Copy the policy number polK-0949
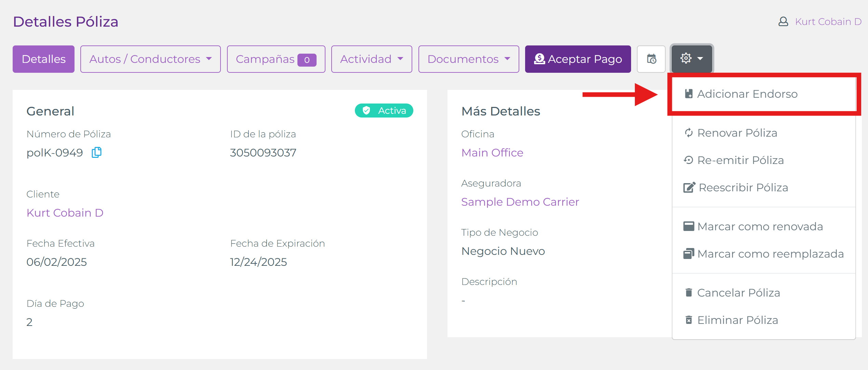Screen dimensions: 868x370 click(x=96, y=152)
